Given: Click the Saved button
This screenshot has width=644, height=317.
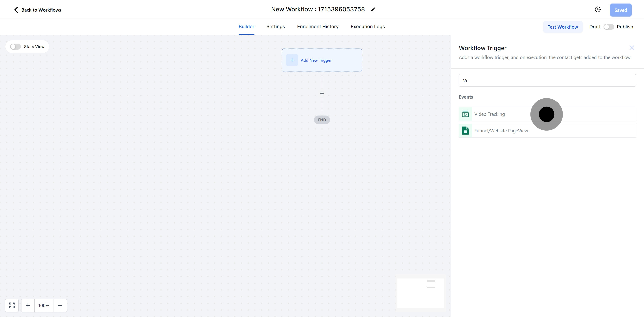Looking at the screenshot, I should (621, 10).
